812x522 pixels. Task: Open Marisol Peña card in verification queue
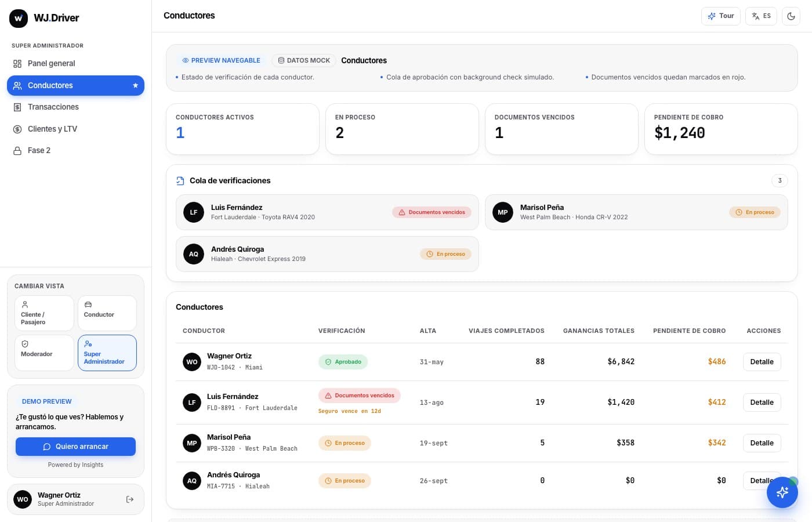tap(636, 212)
